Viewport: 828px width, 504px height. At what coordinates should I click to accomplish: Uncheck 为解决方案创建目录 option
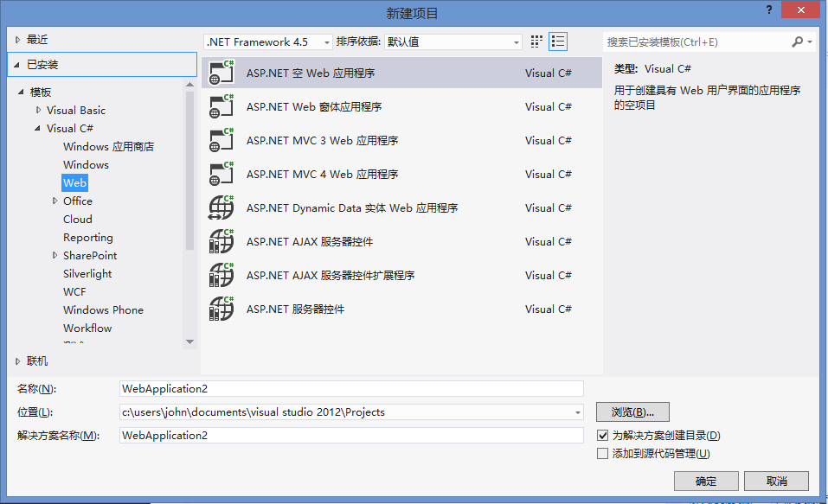[x=602, y=435]
